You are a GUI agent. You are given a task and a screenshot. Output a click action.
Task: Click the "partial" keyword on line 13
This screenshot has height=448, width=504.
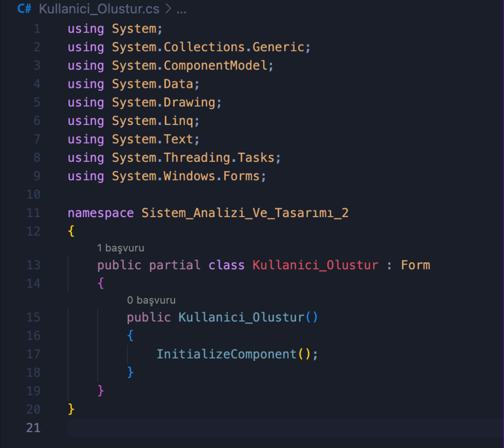point(175,265)
